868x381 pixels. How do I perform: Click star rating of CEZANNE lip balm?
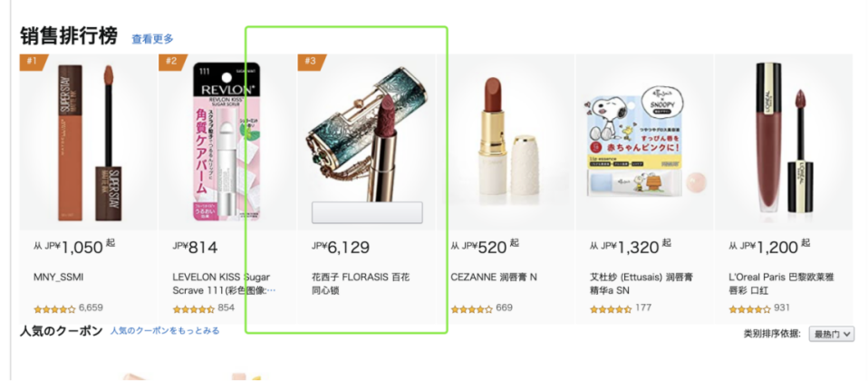(471, 309)
